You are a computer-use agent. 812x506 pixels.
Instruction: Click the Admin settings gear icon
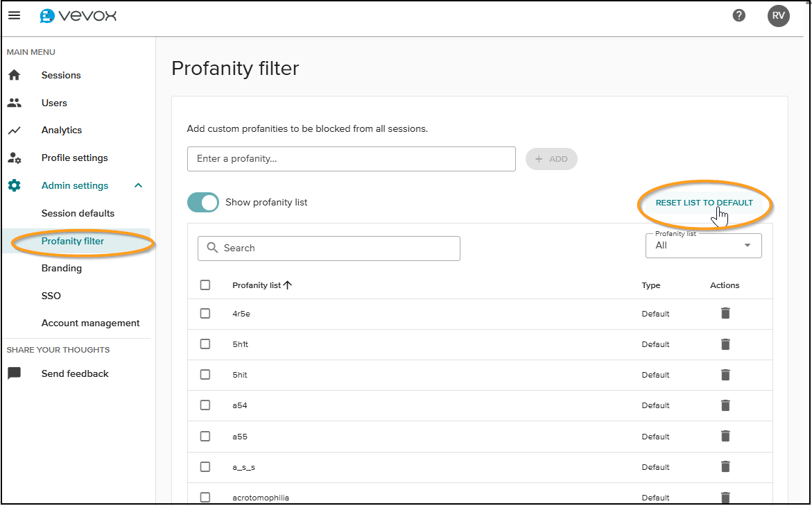pos(15,185)
